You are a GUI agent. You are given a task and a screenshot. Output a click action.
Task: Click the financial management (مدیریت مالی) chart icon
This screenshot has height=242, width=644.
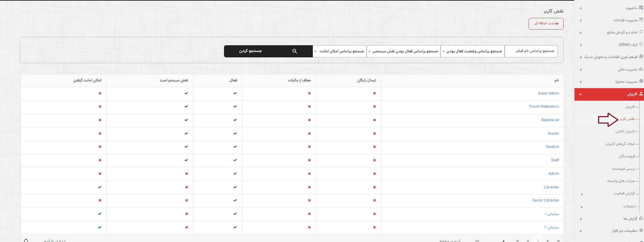coord(641,69)
